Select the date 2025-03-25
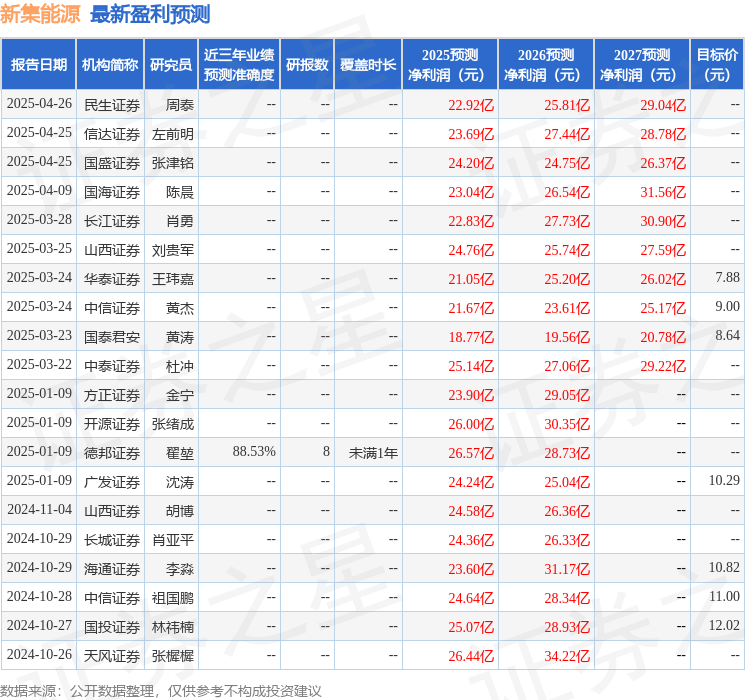Screen dimensions: 745x700 39,249
